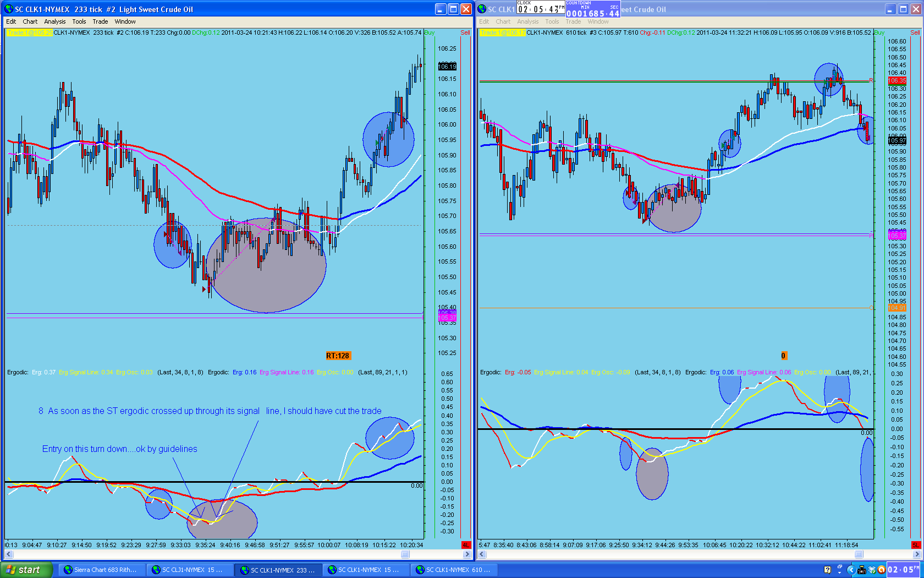Viewport: 924px width, 578px height.
Task: Click the scrollbar thumb of 233 tick chart
Action: (405, 554)
